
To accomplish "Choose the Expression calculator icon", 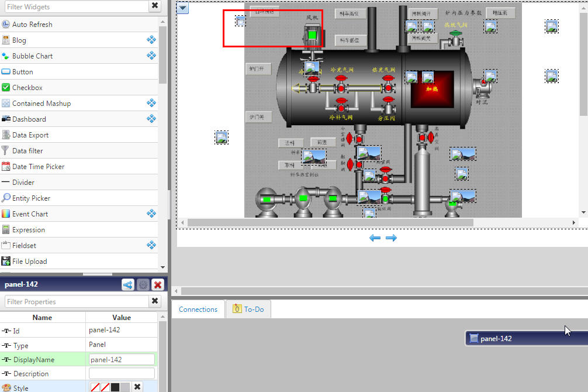I will pos(6,229).
